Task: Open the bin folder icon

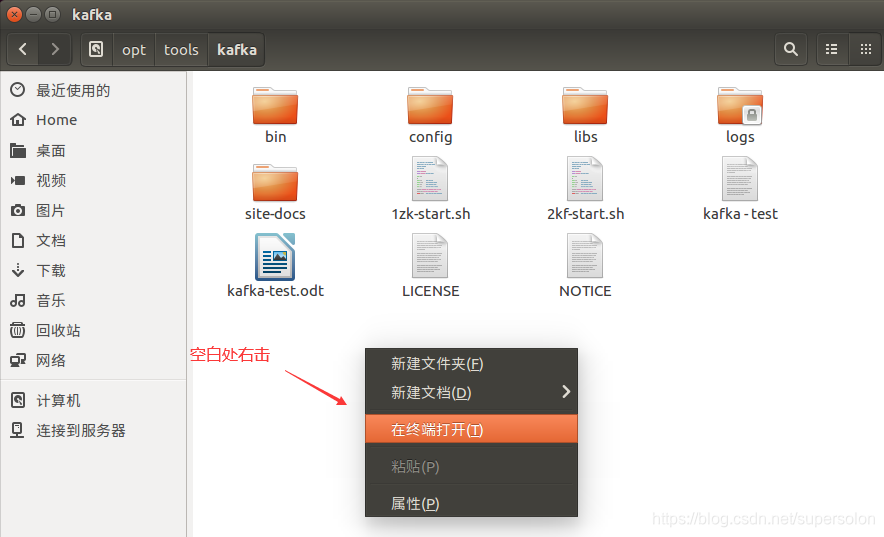Action: click(x=275, y=106)
